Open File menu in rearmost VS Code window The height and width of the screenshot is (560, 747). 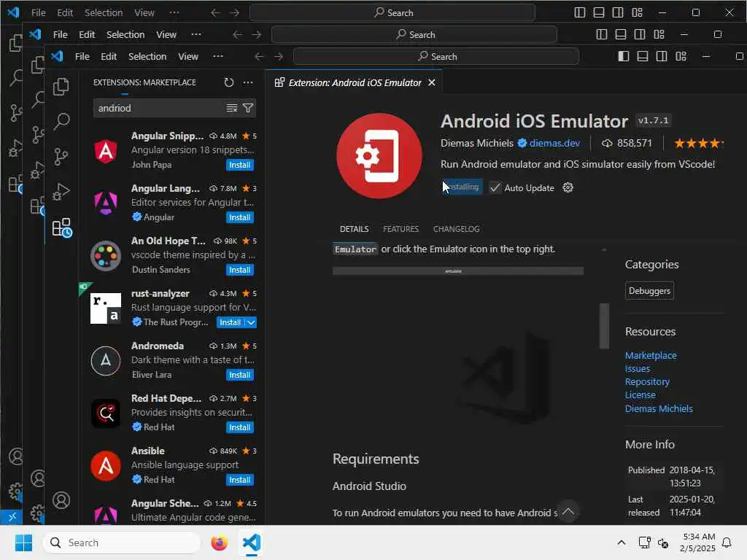[38, 12]
